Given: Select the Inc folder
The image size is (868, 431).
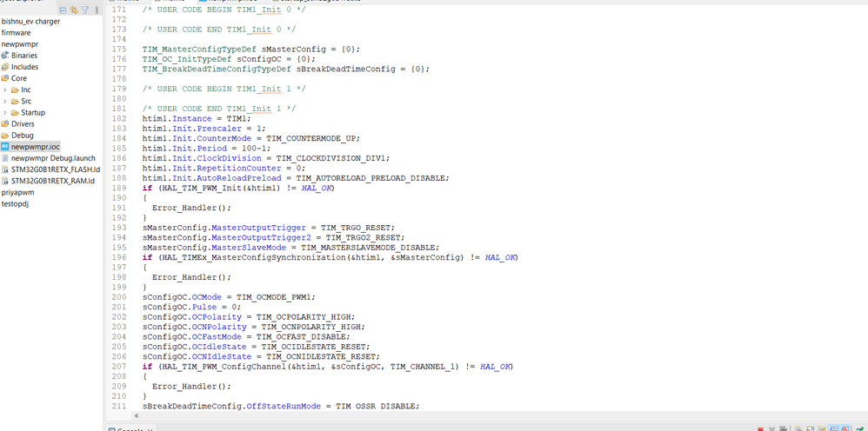Looking at the screenshot, I should click(26, 90).
